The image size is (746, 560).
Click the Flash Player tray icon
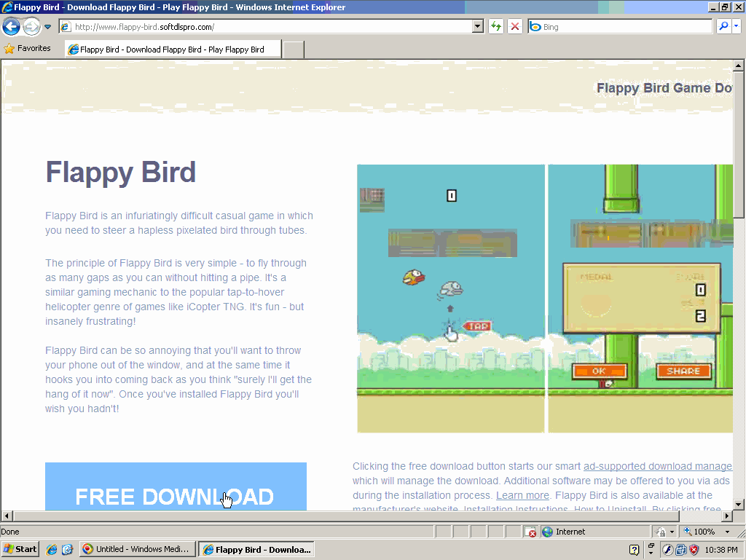pos(667,550)
